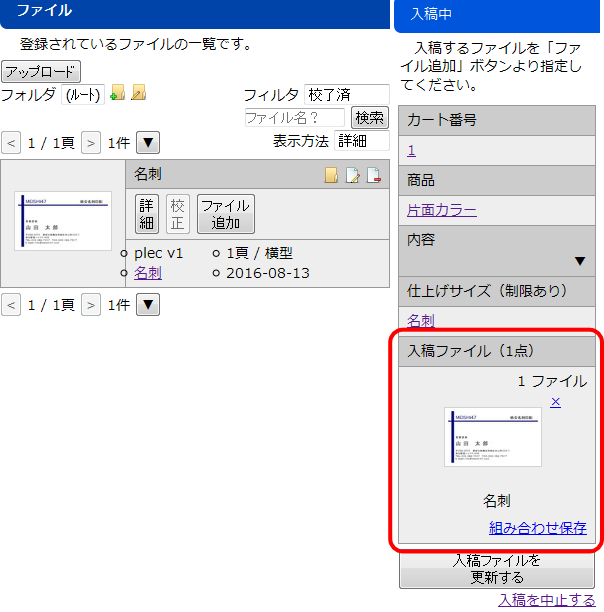Click the add folder icon

(x=117, y=93)
